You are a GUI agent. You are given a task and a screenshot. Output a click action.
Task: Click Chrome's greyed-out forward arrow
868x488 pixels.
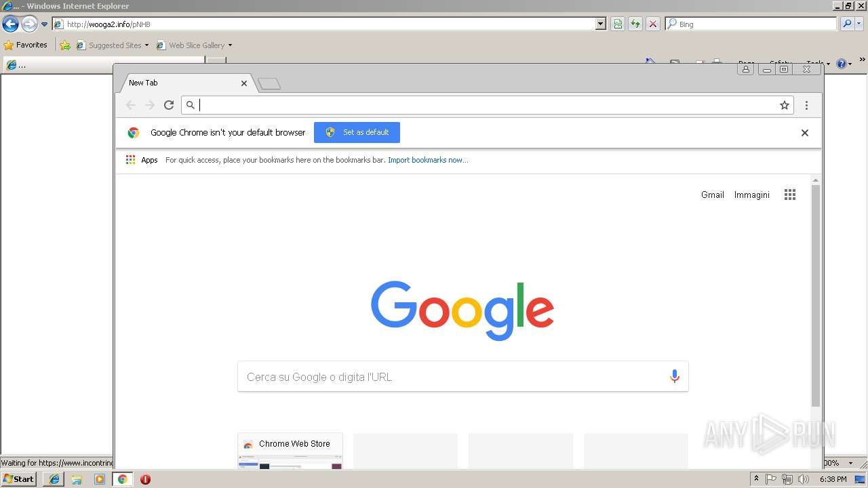coord(150,105)
